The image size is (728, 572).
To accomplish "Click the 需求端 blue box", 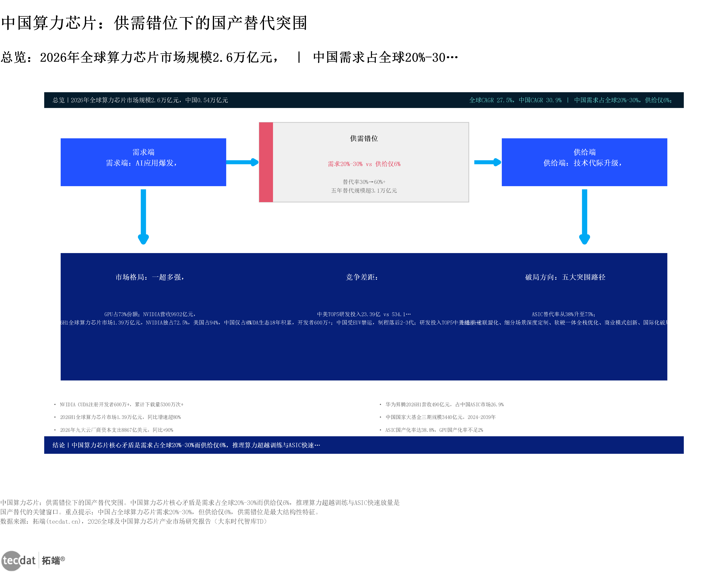I will click(143, 162).
